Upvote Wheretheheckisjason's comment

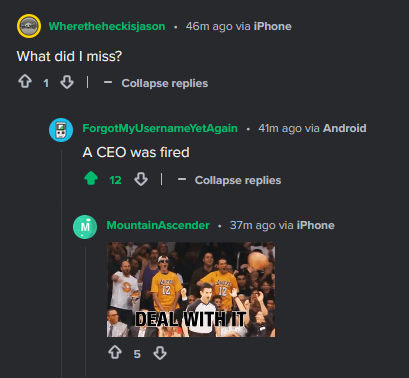point(25,82)
